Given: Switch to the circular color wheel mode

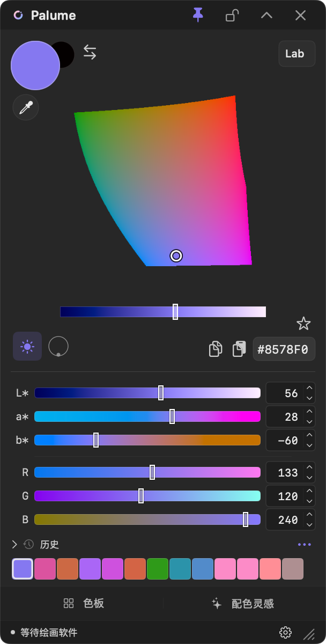Looking at the screenshot, I should tap(58, 347).
